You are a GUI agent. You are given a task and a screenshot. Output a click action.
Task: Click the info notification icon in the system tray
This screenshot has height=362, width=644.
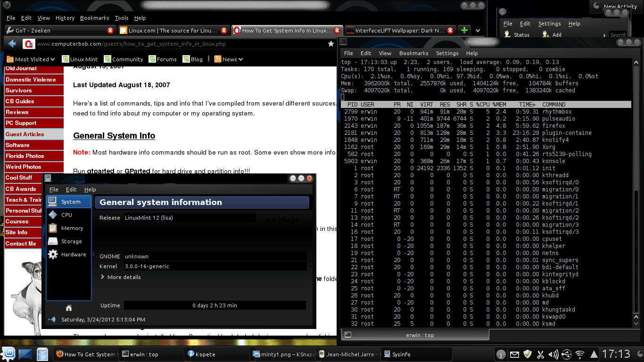tap(501, 354)
